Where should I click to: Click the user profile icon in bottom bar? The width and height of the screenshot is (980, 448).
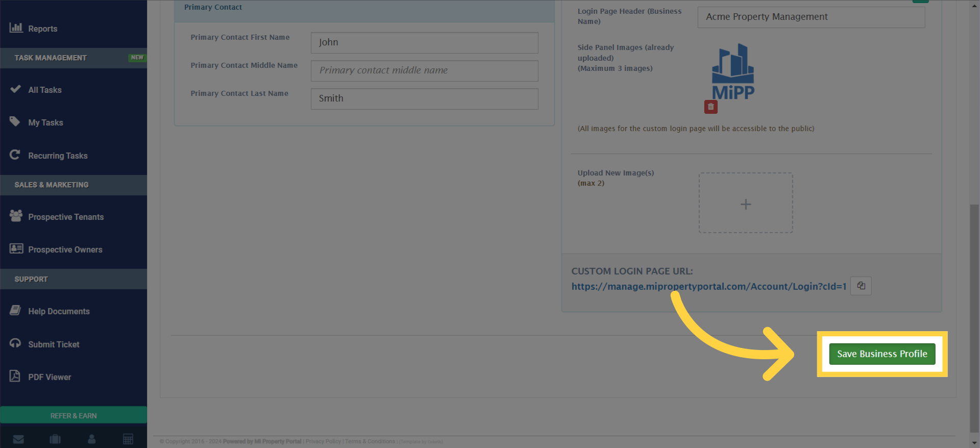click(92, 439)
